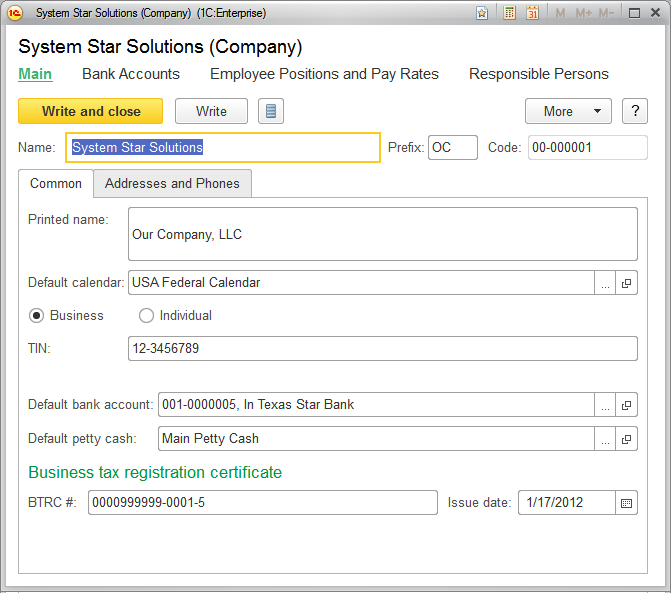671x593 pixels.
Task: Open the Default calendar item window
Action: (x=626, y=283)
